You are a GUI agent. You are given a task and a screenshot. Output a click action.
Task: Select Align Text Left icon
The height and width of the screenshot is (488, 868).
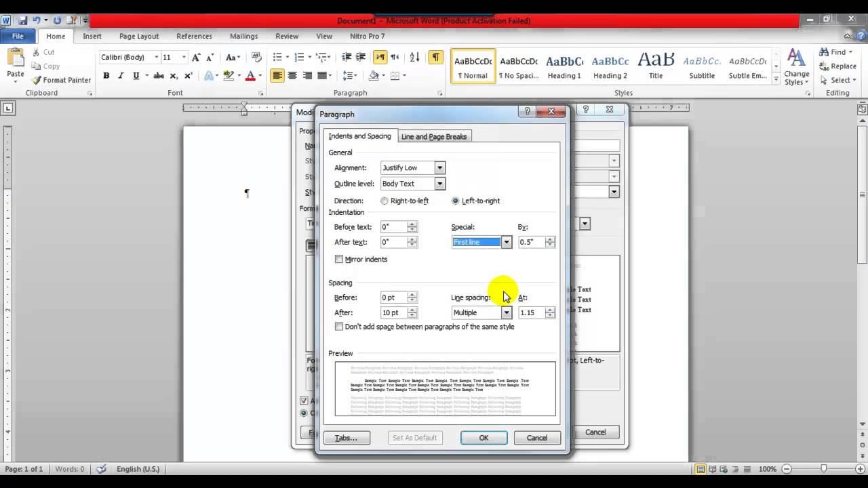pos(277,76)
